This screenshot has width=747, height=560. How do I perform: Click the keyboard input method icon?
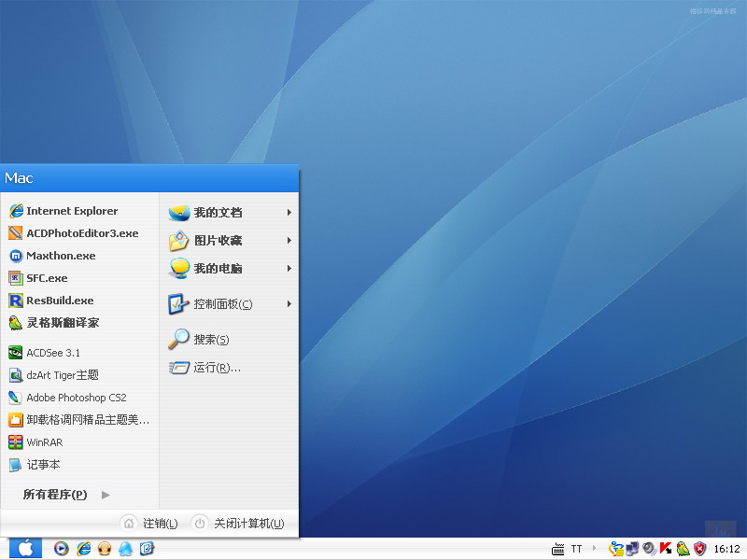[557, 549]
